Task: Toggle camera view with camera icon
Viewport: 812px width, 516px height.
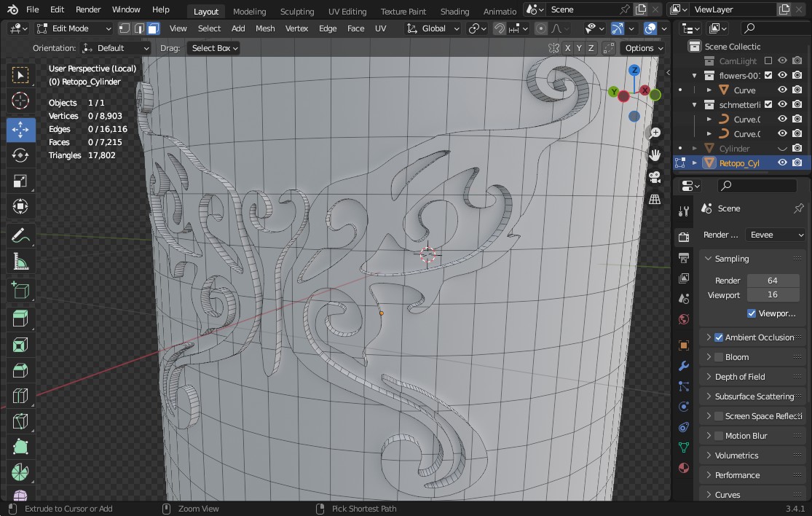Action: click(655, 177)
